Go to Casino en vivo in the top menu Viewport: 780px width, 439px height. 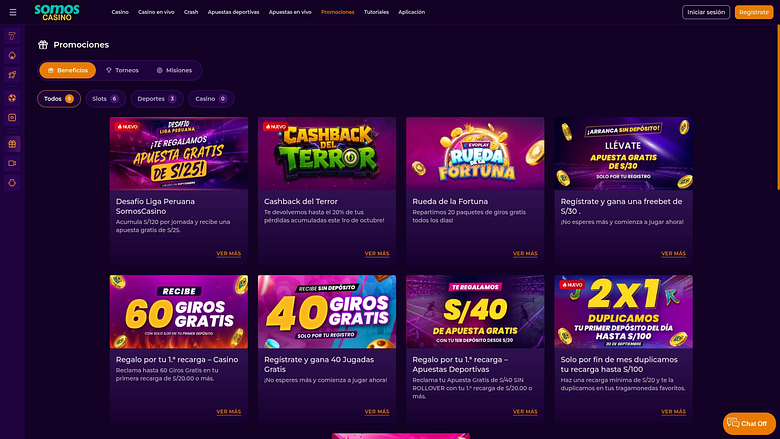[x=156, y=12]
